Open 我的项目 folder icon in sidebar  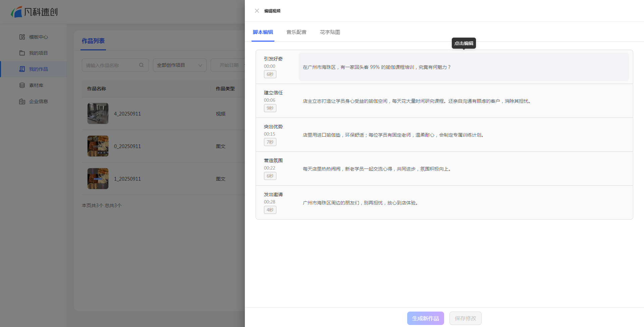(x=22, y=53)
